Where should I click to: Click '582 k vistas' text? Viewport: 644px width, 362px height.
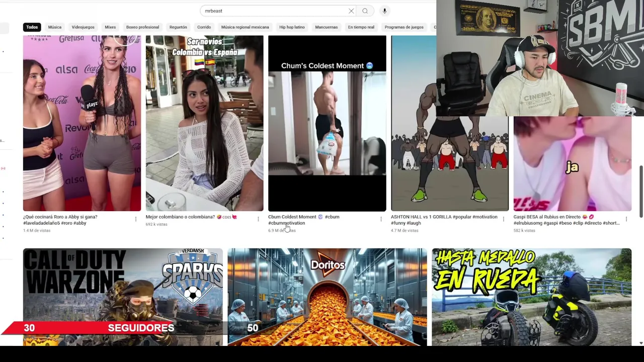point(524,231)
